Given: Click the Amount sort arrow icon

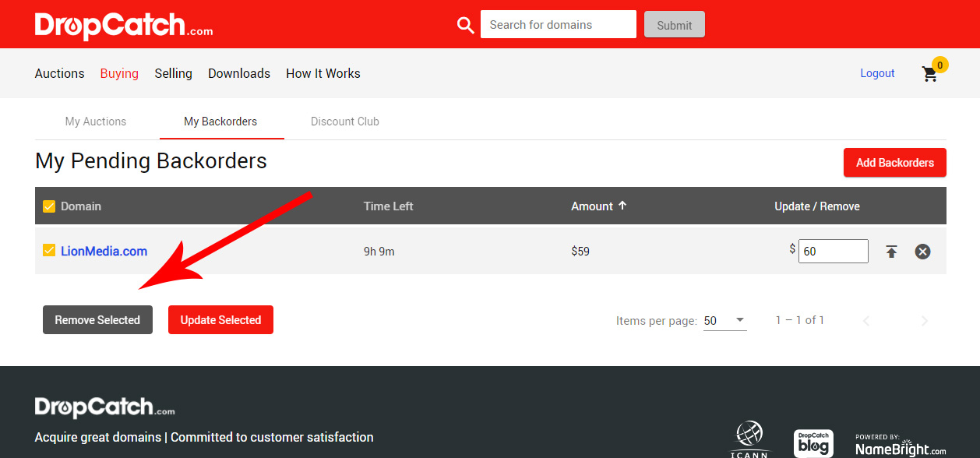Looking at the screenshot, I should (622, 206).
